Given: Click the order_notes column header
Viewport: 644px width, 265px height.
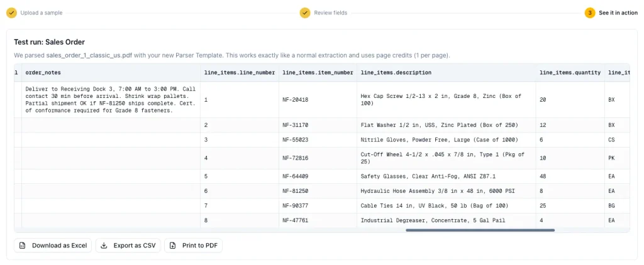Looking at the screenshot, I should click(111, 73).
